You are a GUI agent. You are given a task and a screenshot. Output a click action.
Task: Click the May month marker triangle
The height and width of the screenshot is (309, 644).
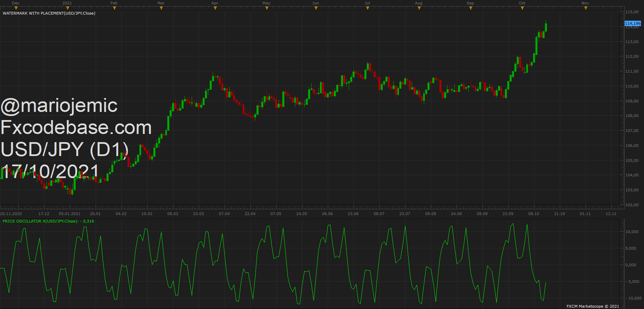pos(267,8)
